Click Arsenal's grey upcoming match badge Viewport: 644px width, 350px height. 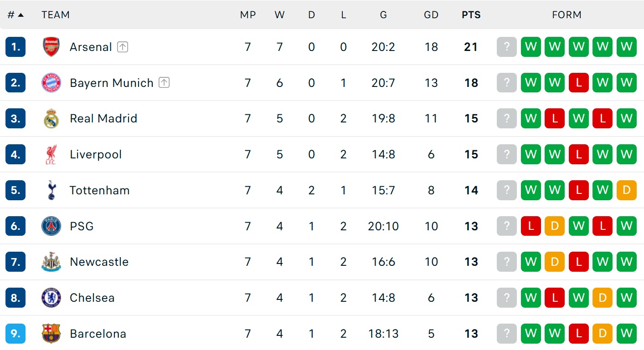tap(507, 47)
